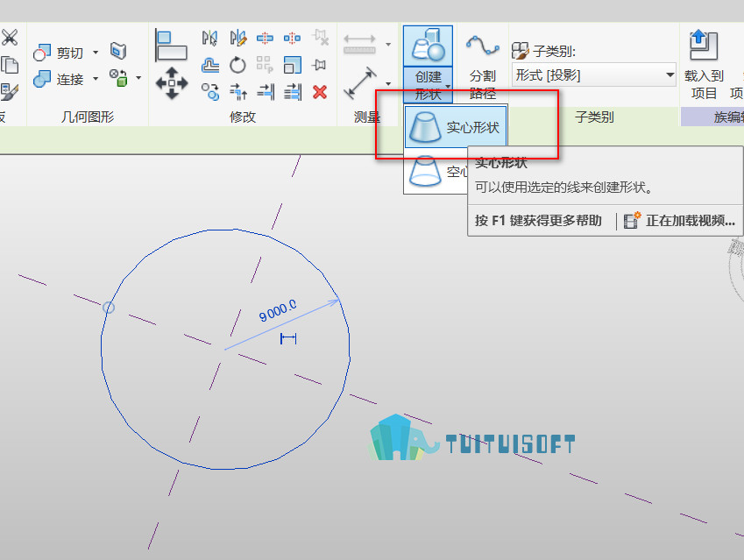Viewport: 744px width, 560px height.
Task: Click the 修改 panel title
Action: coord(243,117)
